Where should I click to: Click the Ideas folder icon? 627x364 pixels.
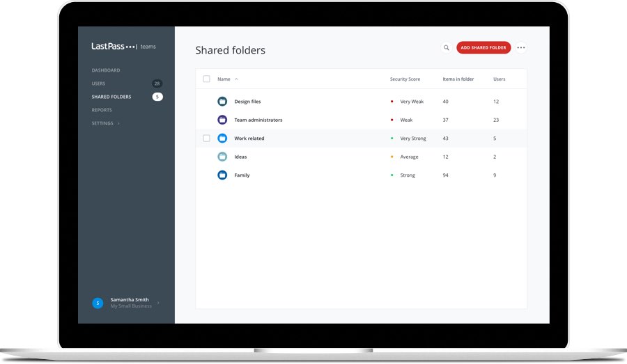(x=222, y=157)
